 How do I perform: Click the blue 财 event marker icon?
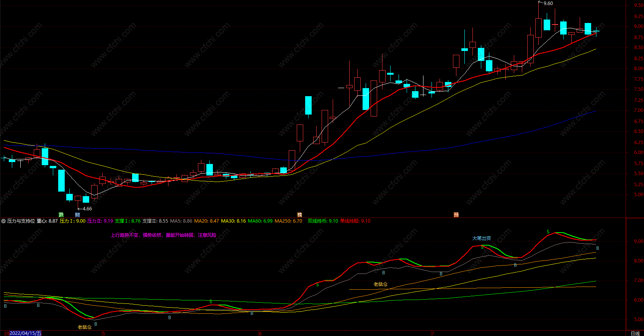coord(77,215)
